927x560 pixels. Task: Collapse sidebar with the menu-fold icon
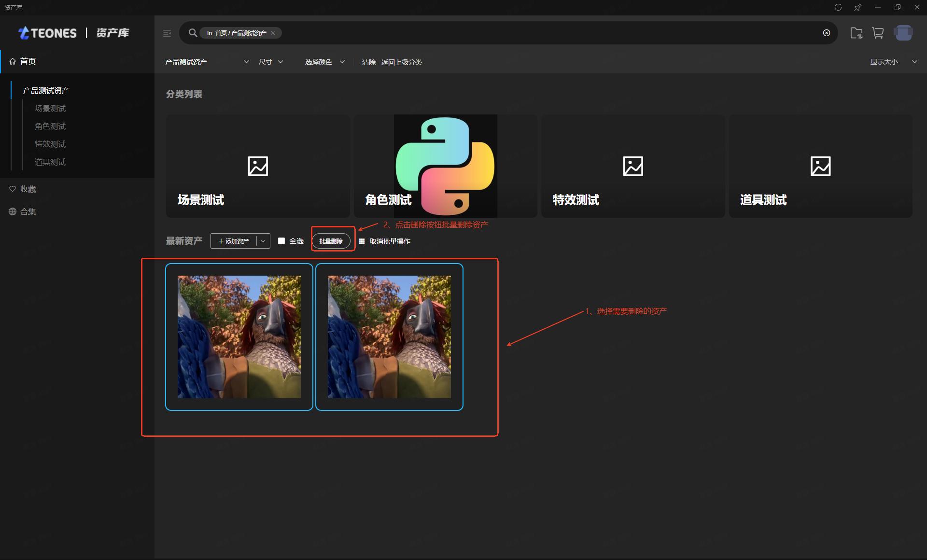(x=167, y=33)
